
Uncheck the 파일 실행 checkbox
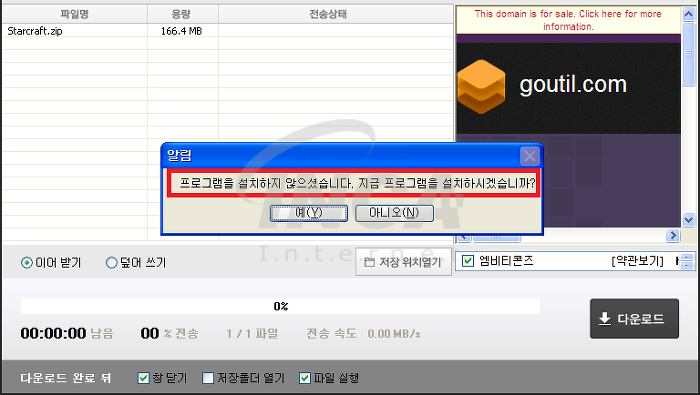pyautogui.click(x=305, y=378)
